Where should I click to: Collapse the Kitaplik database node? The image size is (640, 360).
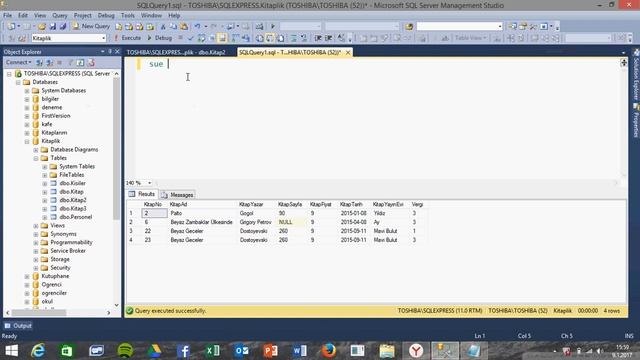click(27, 141)
